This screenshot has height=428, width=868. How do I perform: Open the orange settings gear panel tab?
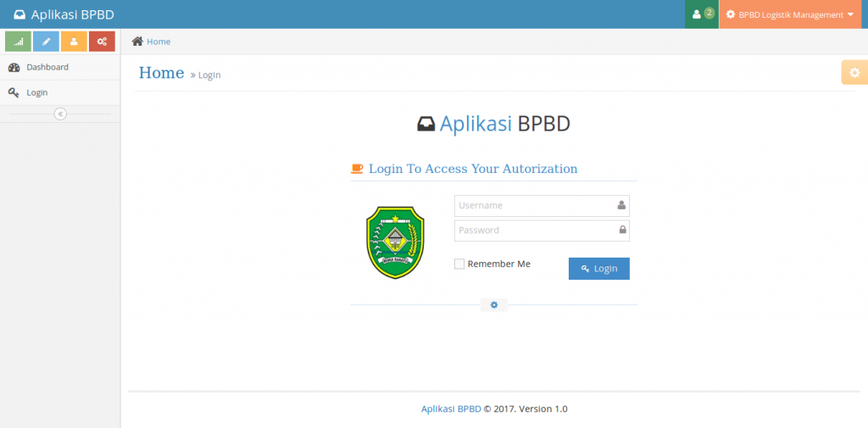click(854, 73)
